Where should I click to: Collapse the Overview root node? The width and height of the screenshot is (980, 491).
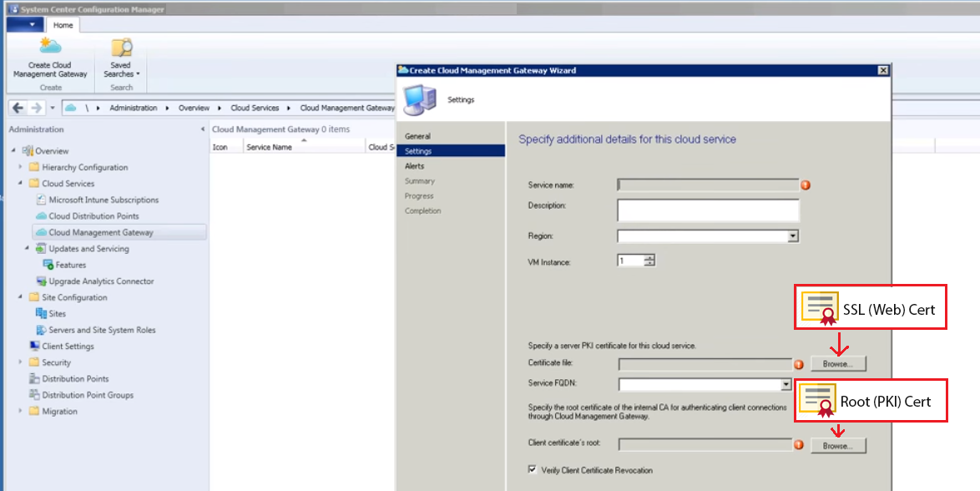pos(13,151)
